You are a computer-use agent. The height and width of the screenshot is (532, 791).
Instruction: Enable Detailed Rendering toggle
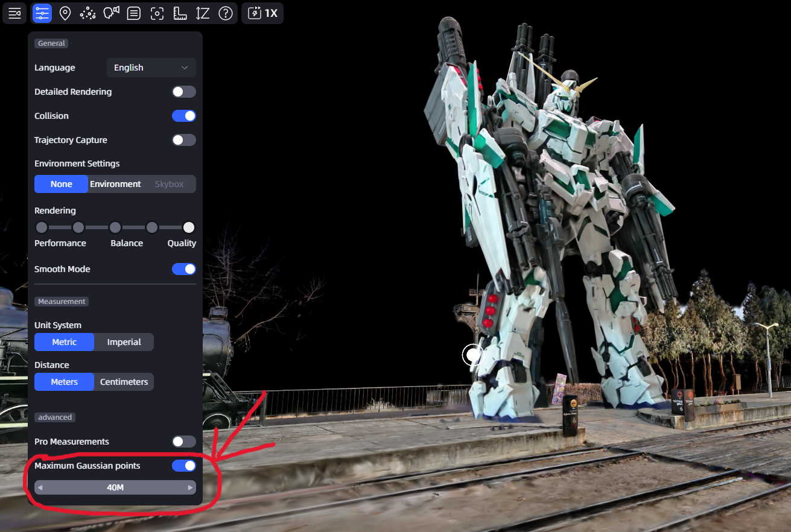pos(184,92)
